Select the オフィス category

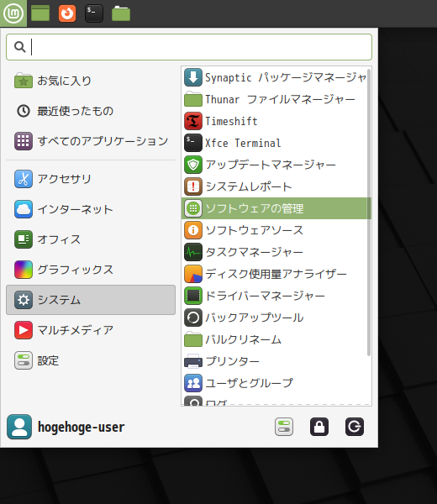pos(91,239)
